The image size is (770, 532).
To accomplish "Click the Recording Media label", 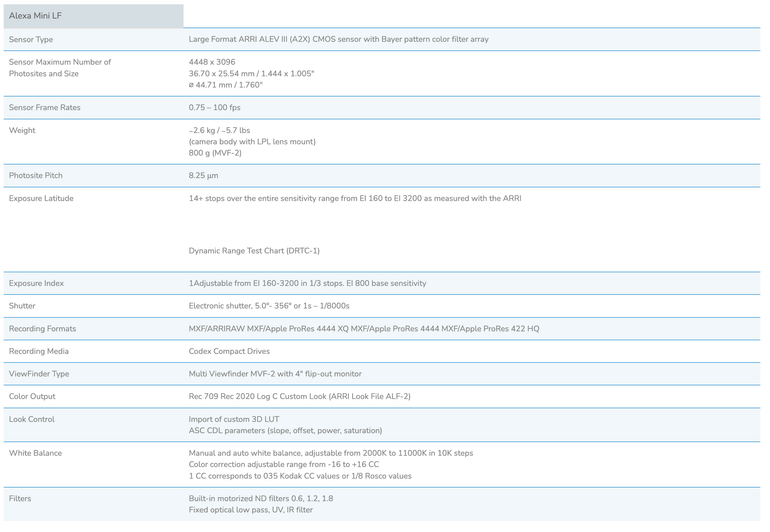I will [x=39, y=351].
